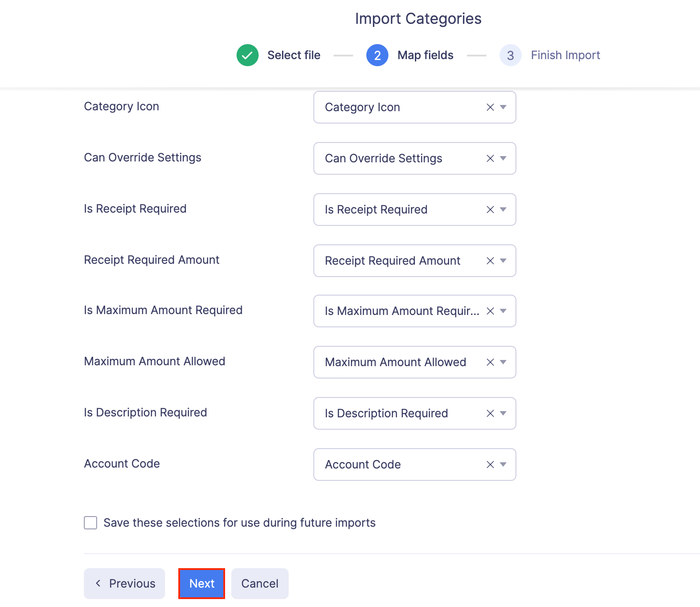Screen dimensions: 700x607
Task: Enable saving selections for future imports
Action: pos(90,523)
